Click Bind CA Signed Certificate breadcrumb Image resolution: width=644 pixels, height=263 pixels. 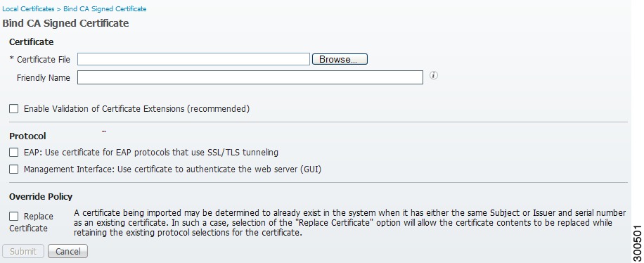point(105,8)
